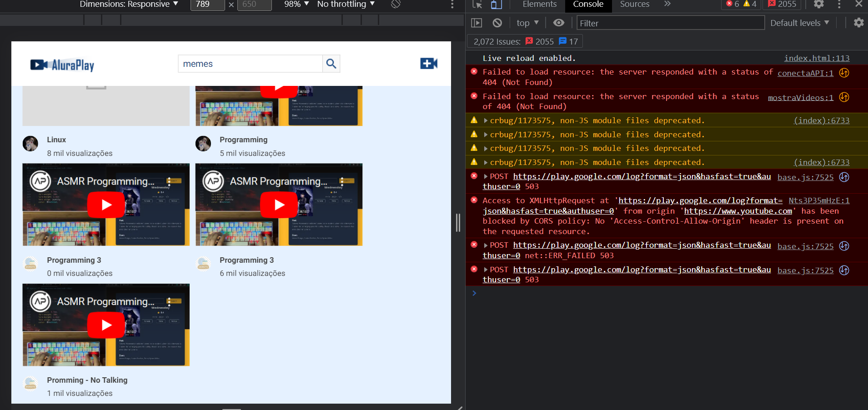Click the console Filter input

click(671, 23)
